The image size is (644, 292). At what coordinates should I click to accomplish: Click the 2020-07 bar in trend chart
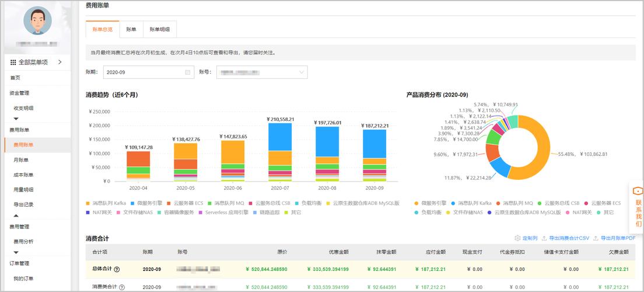coord(280,152)
